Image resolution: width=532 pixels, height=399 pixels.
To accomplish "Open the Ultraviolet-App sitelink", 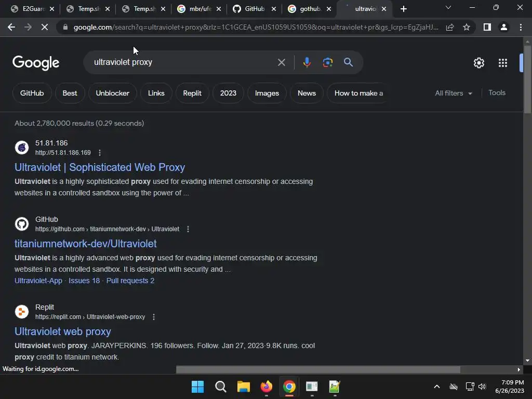I will (x=38, y=281).
